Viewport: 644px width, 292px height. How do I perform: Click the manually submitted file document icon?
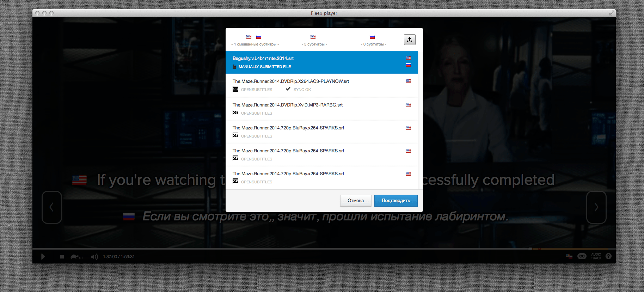click(234, 67)
